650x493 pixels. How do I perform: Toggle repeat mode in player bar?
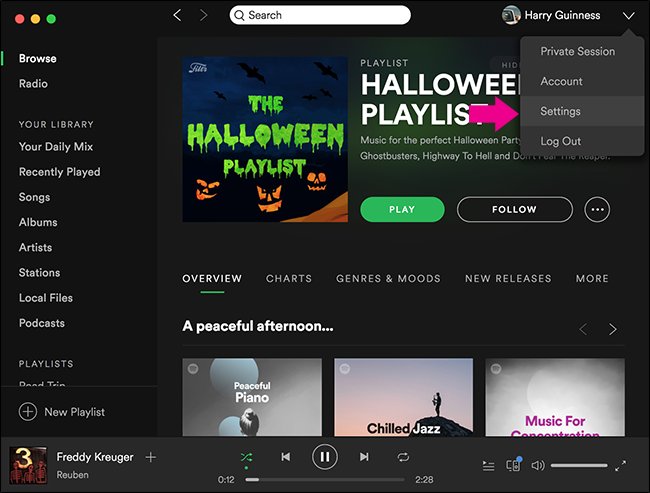pos(403,457)
